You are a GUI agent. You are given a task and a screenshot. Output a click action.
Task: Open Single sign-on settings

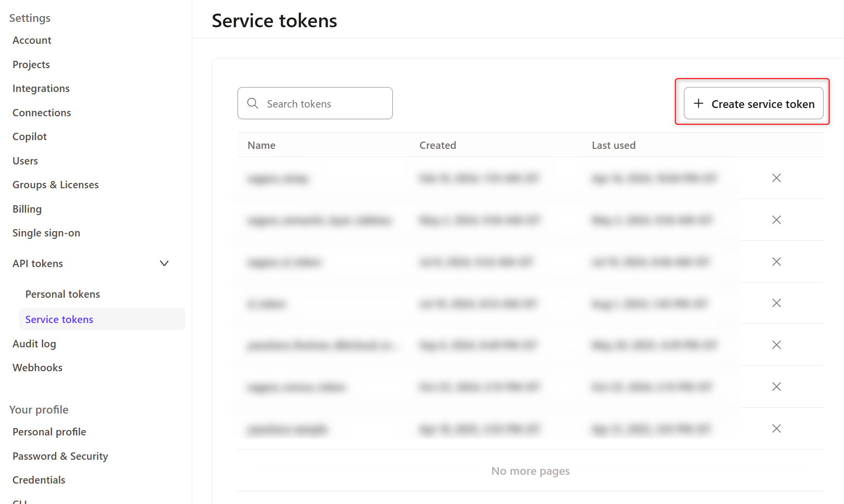(x=46, y=233)
